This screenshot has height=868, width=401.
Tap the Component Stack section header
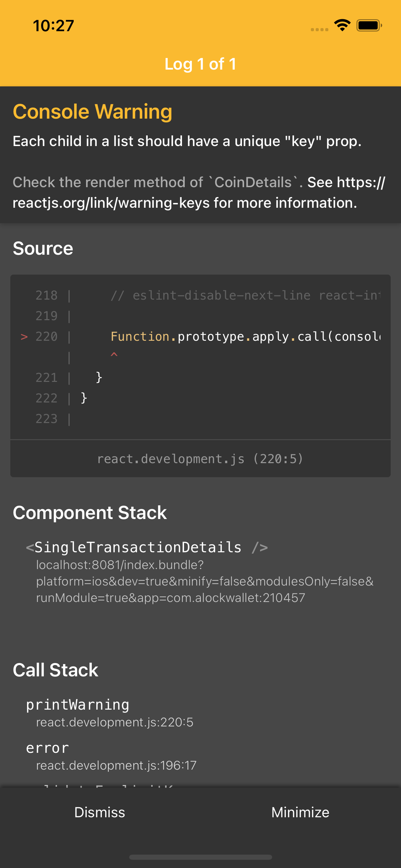click(90, 513)
